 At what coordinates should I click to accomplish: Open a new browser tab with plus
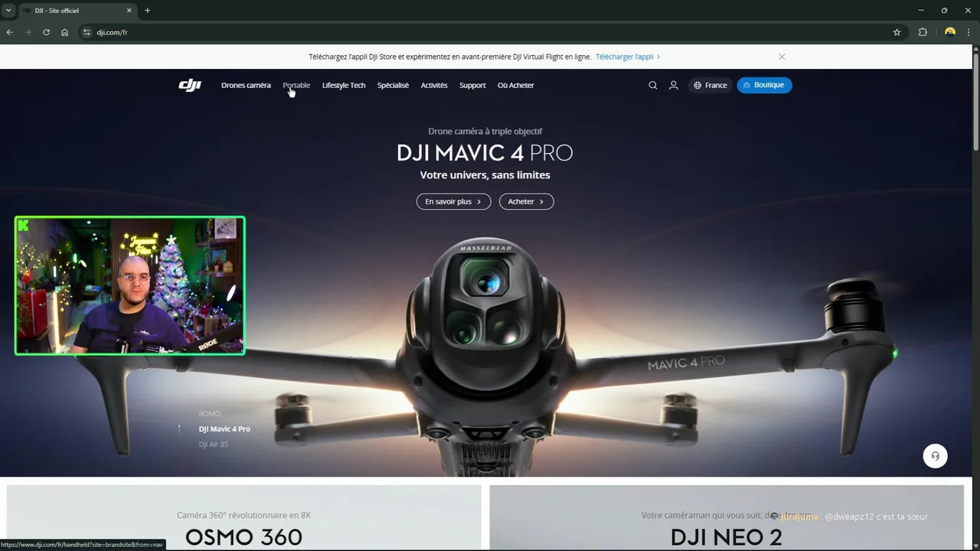coord(147,11)
